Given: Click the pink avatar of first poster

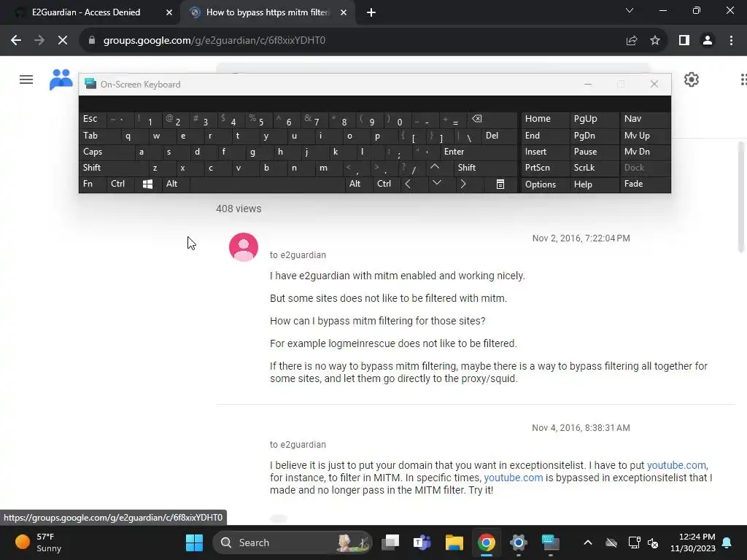Looking at the screenshot, I should tap(244, 247).
